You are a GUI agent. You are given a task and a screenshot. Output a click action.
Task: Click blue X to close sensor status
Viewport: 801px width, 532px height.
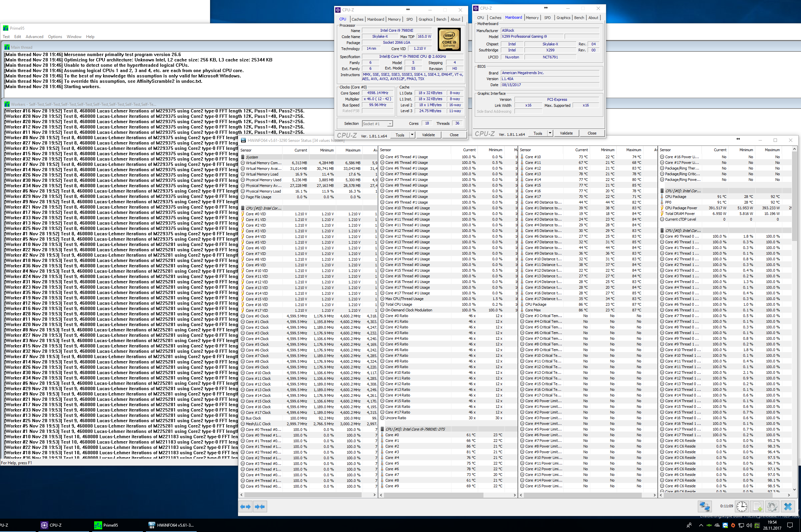pyautogui.click(x=788, y=507)
